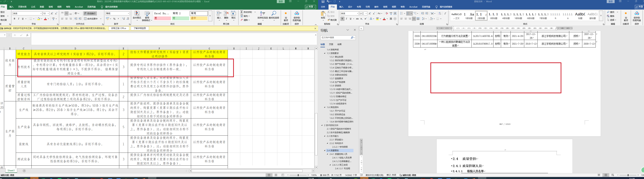Add a new sheet in Excel

pyautogui.click(x=24, y=171)
